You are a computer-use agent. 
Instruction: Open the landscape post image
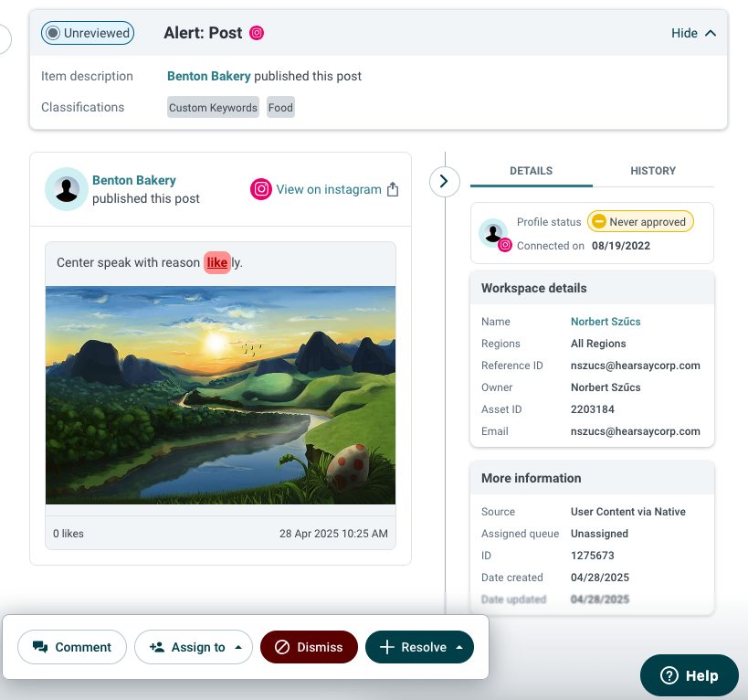[x=220, y=395]
